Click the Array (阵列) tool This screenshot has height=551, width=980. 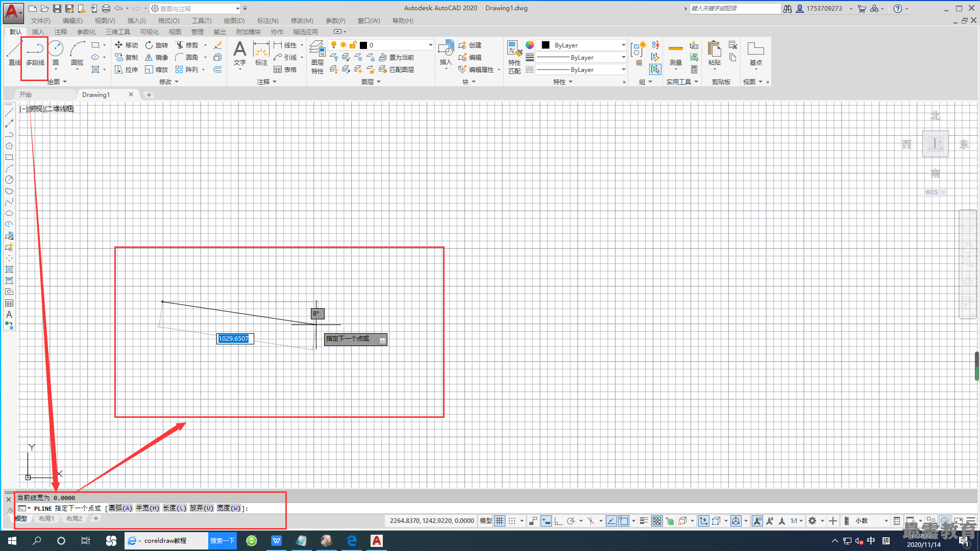click(x=187, y=69)
